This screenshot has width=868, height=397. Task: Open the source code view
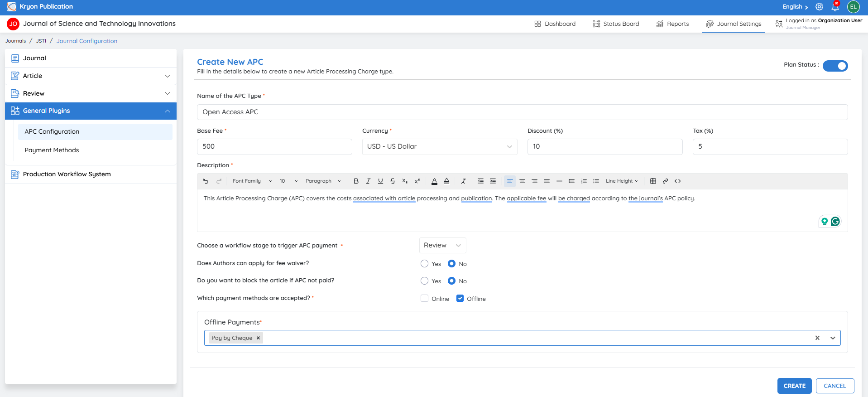coord(677,181)
